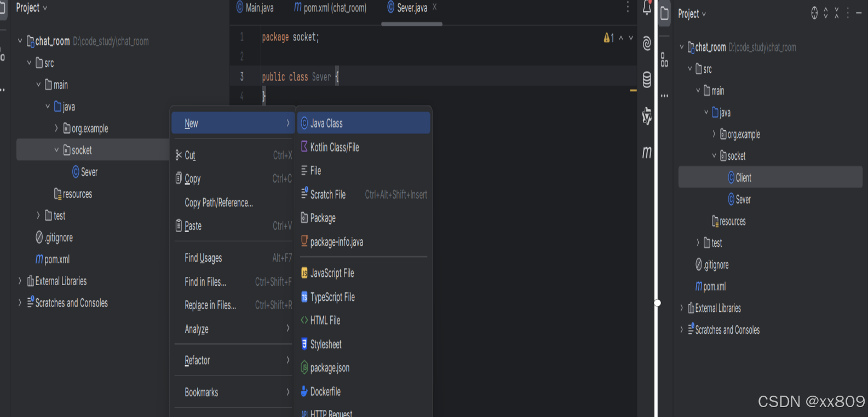Open the Project view dropdown above Main.java tree
Image resolution: width=868 pixels, height=417 pixels.
[x=31, y=8]
